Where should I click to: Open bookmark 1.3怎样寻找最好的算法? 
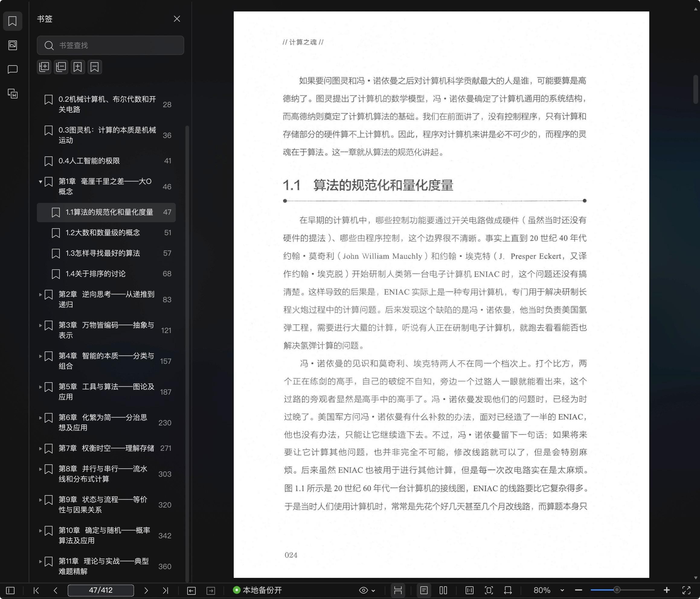(x=106, y=253)
